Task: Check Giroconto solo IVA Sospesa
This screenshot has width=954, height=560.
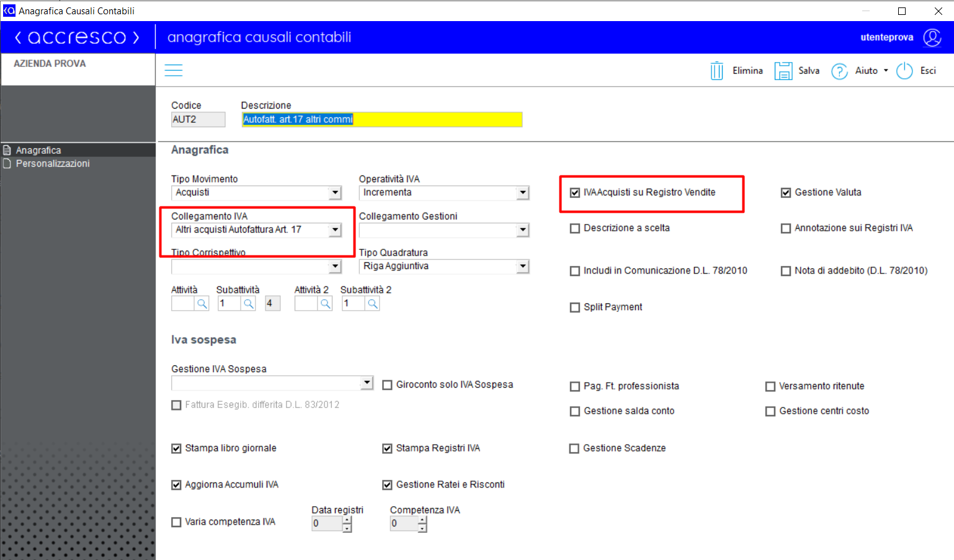Action: (387, 385)
